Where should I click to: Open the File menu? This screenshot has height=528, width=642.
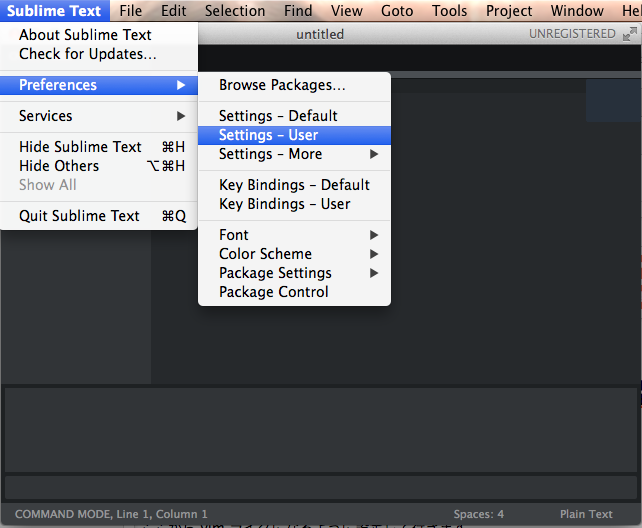131,11
